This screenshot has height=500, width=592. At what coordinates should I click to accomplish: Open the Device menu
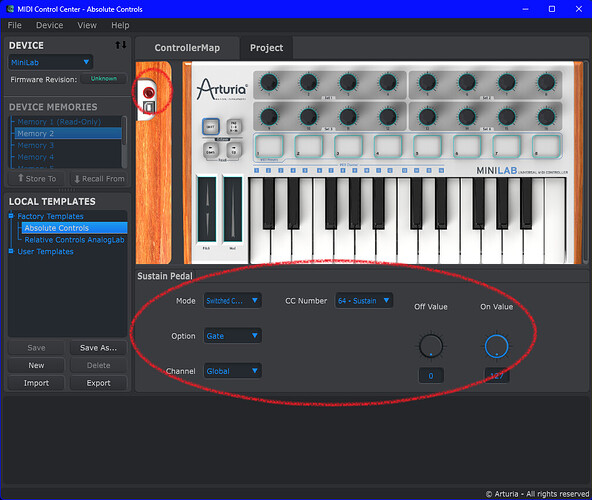(x=49, y=25)
